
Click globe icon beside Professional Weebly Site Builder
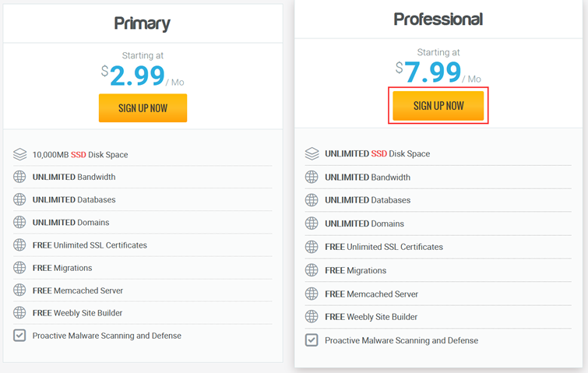coord(312,317)
